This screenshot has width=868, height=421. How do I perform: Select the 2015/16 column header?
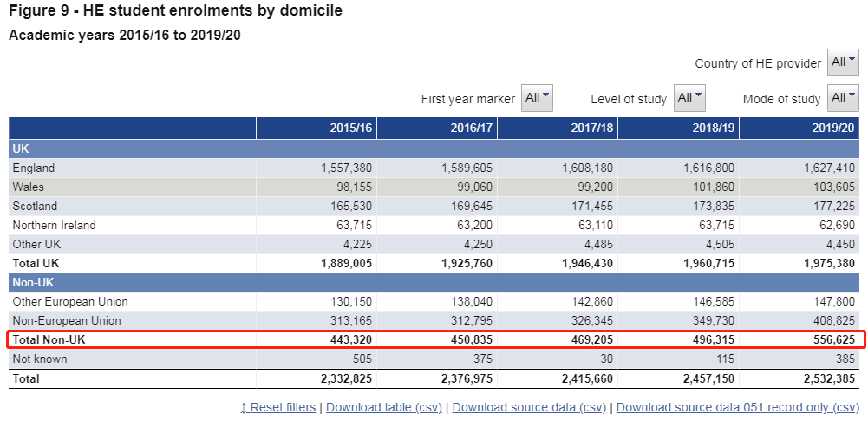pyautogui.click(x=351, y=128)
